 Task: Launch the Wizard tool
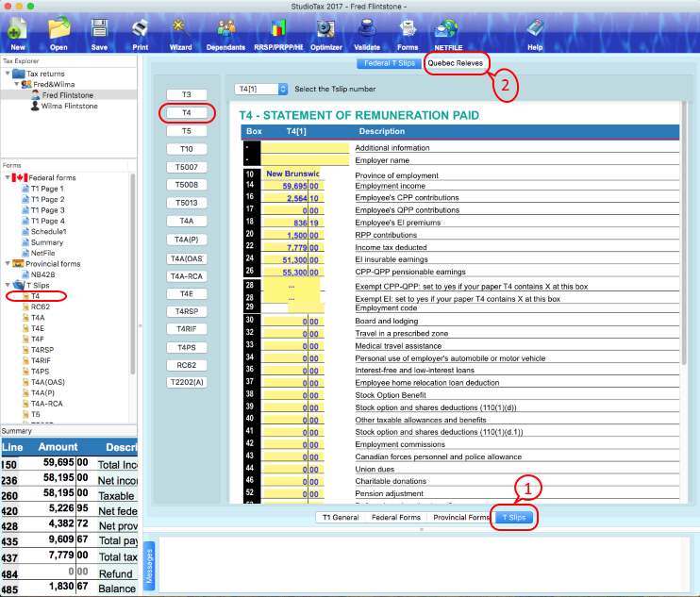(180, 34)
